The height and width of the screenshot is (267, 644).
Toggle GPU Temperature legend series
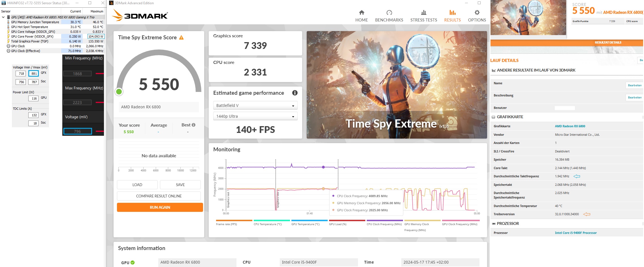click(x=309, y=222)
